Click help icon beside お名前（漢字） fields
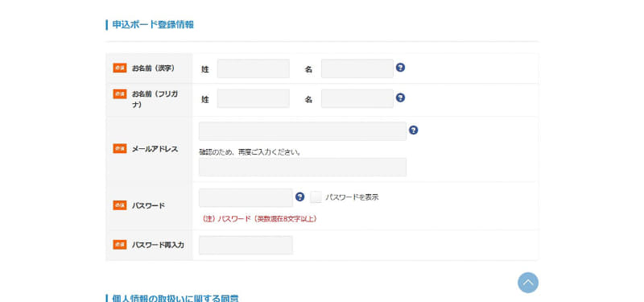This screenshot has height=302, width=644. click(400, 68)
